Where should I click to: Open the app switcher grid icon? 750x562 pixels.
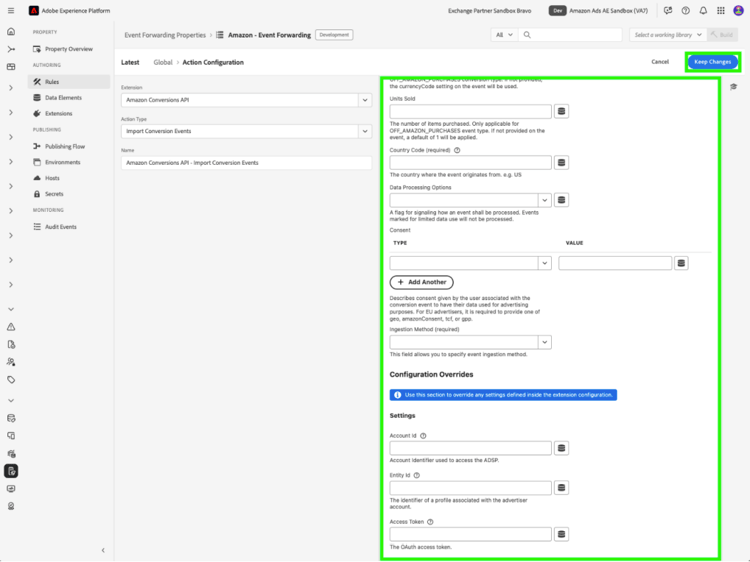721,11
